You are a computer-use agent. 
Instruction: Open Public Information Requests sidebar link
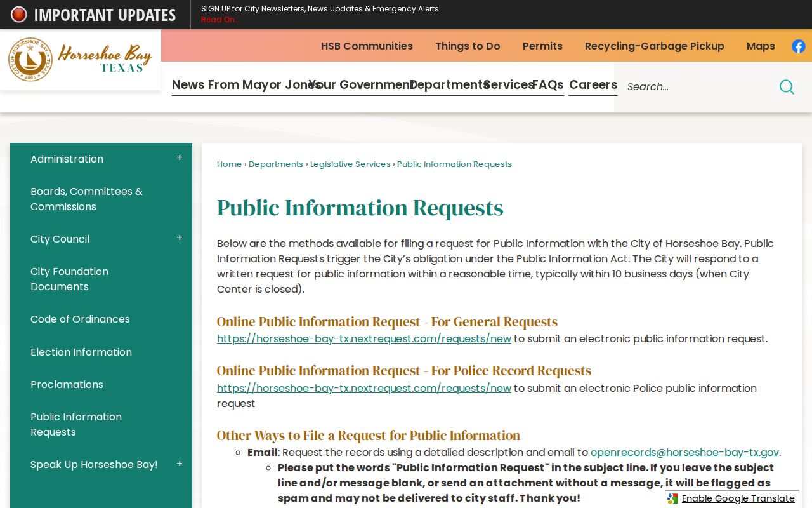coord(76,425)
